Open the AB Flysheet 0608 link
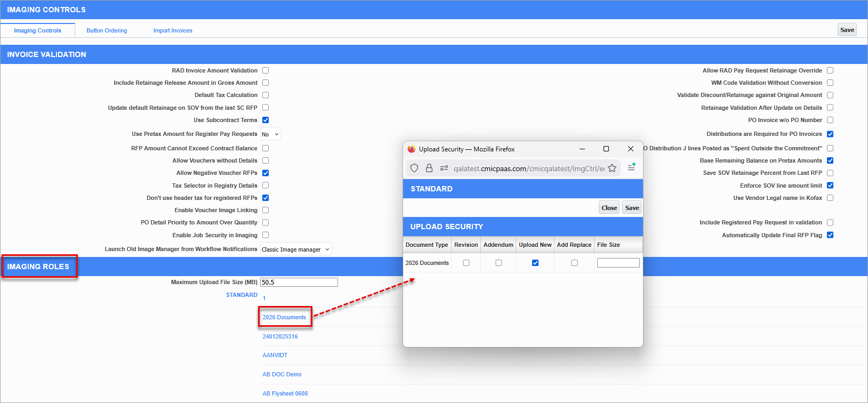The width and height of the screenshot is (868, 403). 285,393
